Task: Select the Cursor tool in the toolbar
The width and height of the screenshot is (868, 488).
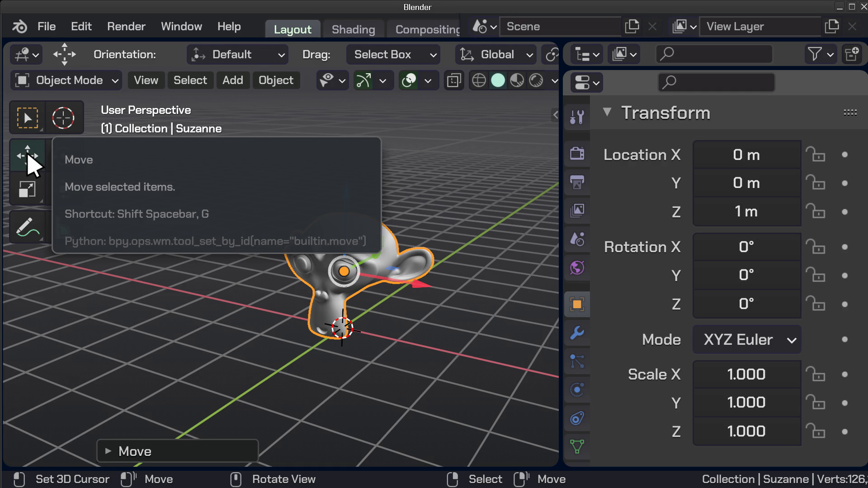Action: (x=63, y=118)
